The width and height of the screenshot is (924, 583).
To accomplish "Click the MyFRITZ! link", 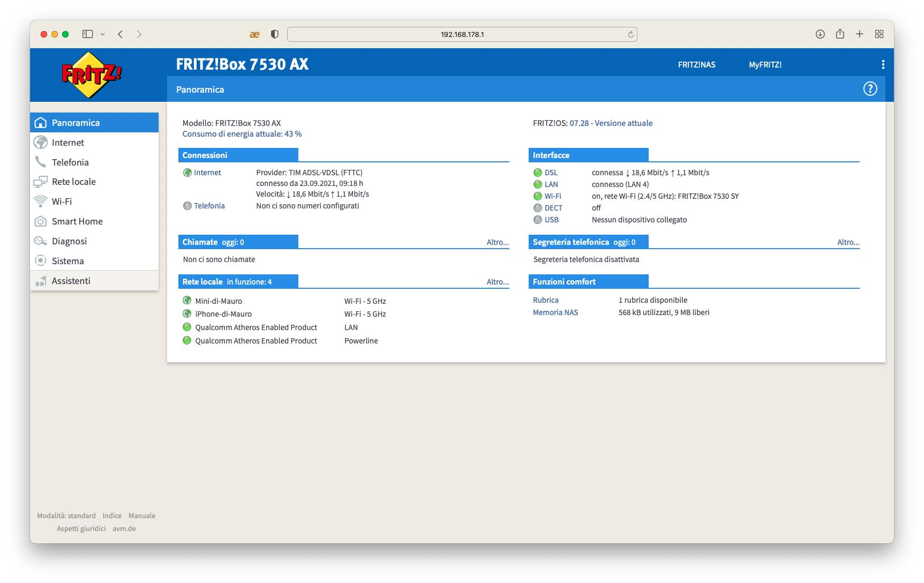I will point(765,65).
